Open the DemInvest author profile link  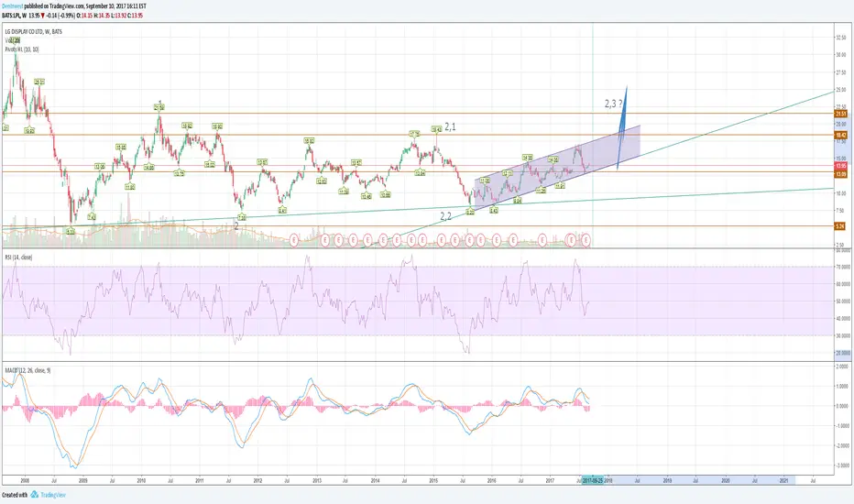pyautogui.click(x=13, y=6)
